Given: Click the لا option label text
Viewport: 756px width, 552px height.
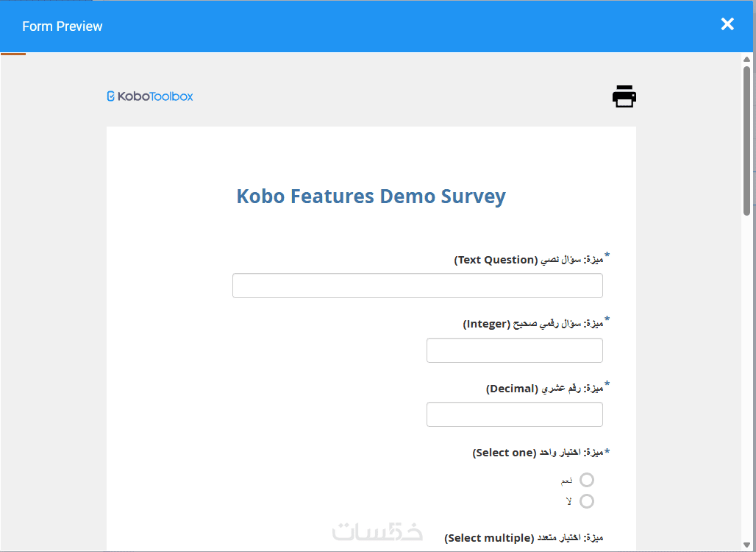Looking at the screenshot, I should [568, 502].
